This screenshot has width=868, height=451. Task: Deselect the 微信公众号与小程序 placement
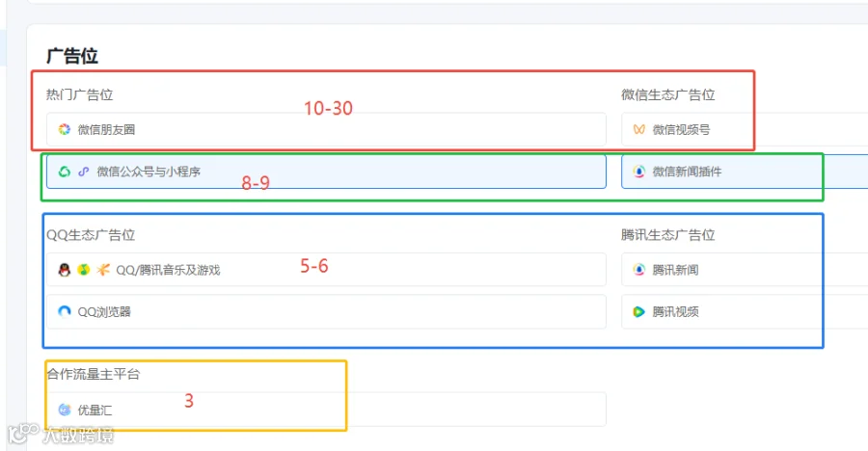(x=326, y=172)
